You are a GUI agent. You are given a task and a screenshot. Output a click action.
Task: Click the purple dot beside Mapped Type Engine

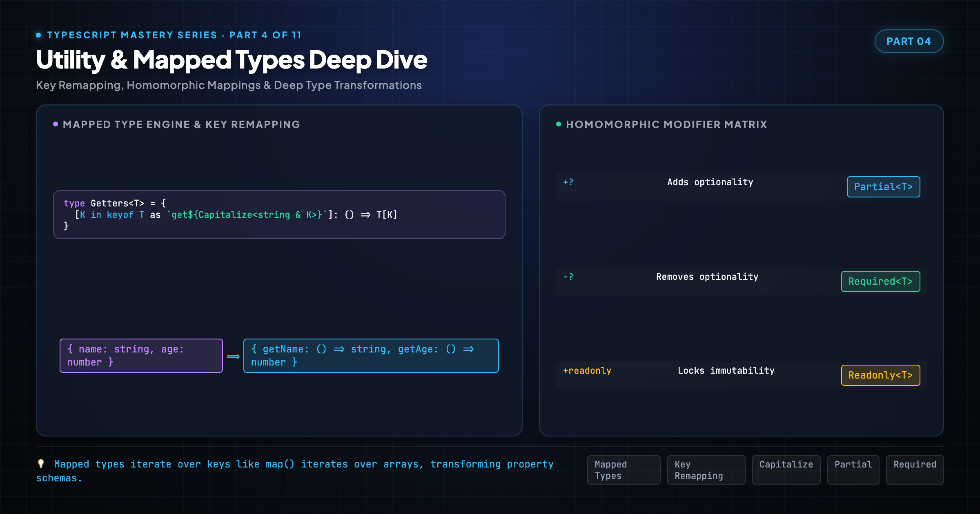(56, 124)
